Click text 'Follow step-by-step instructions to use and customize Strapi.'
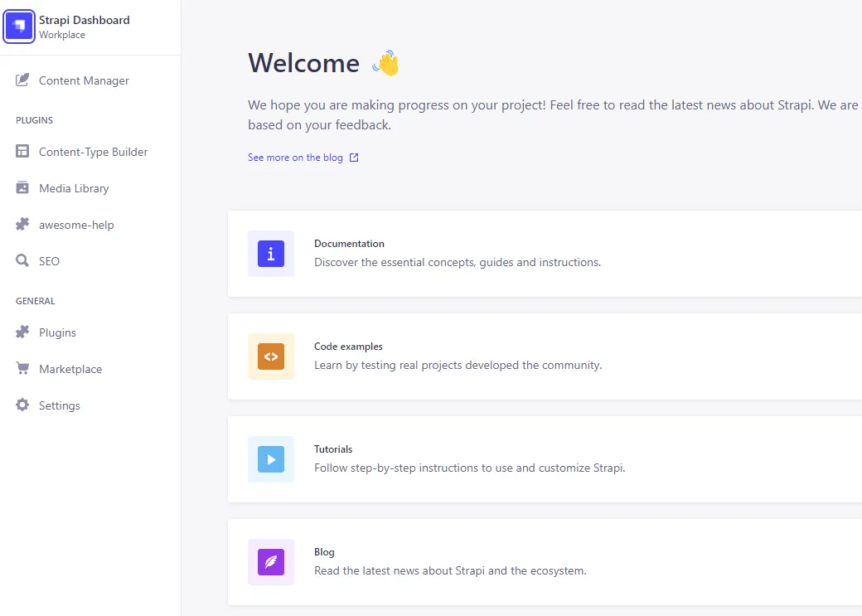 (469, 468)
